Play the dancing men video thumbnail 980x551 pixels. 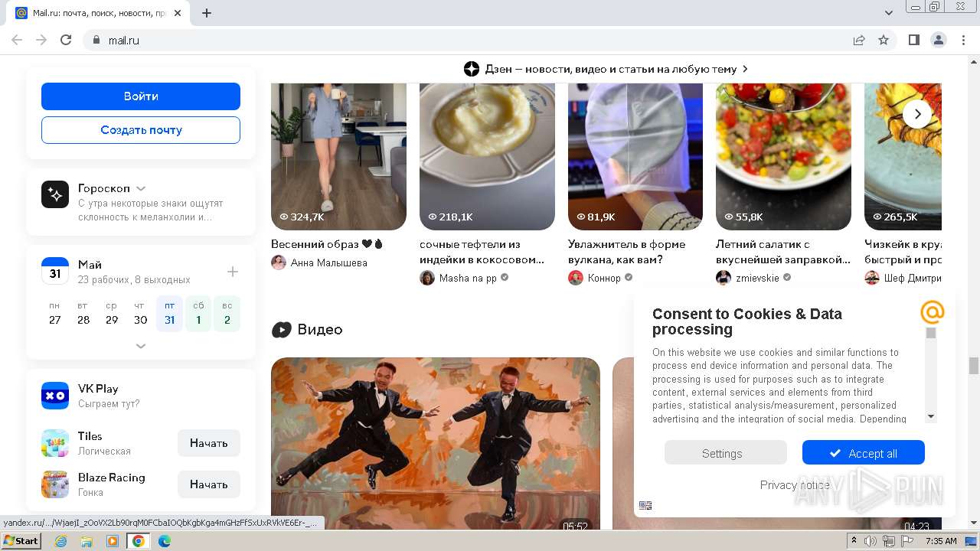coord(436,444)
